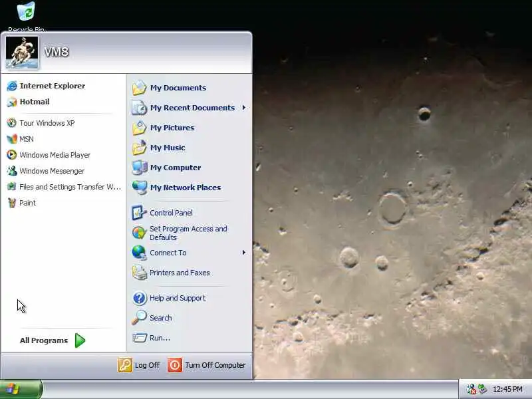This screenshot has width=532, height=399.
Task: Choose Control Panel label
Action: 171,213
